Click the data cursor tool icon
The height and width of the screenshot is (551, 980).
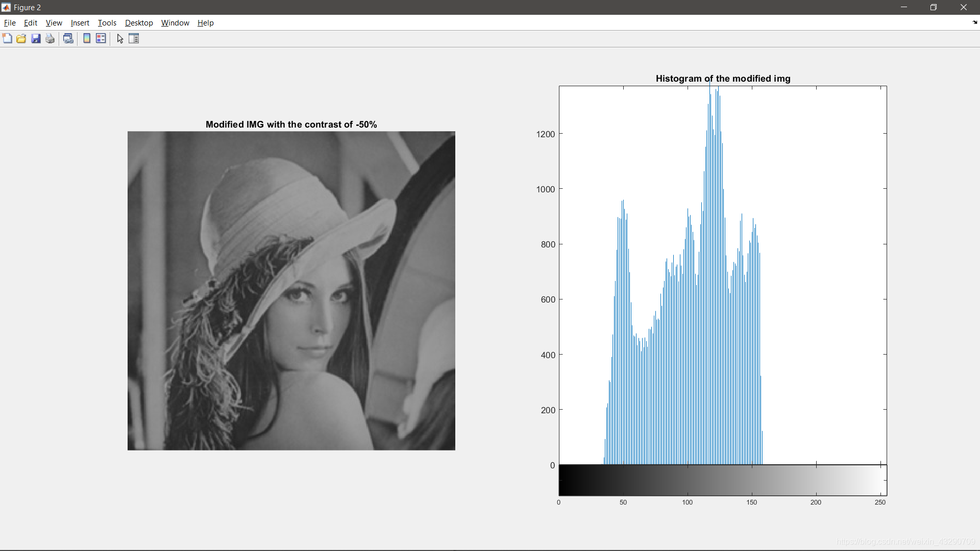click(x=119, y=38)
